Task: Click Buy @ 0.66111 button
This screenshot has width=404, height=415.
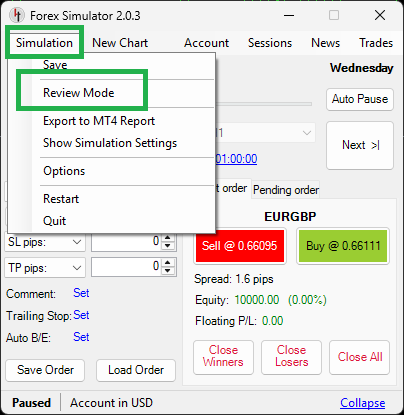Action: click(x=343, y=246)
